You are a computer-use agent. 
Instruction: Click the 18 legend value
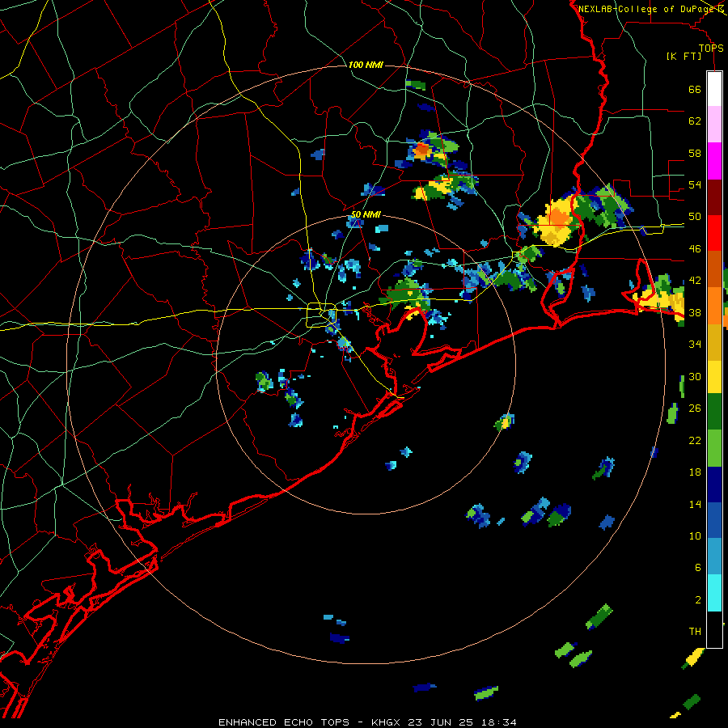pos(695,472)
